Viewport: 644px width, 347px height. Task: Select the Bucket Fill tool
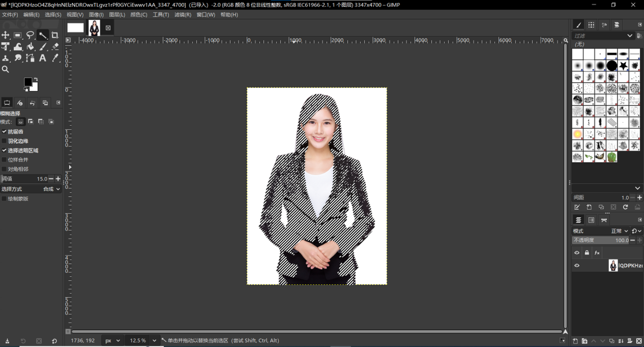(30, 47)
